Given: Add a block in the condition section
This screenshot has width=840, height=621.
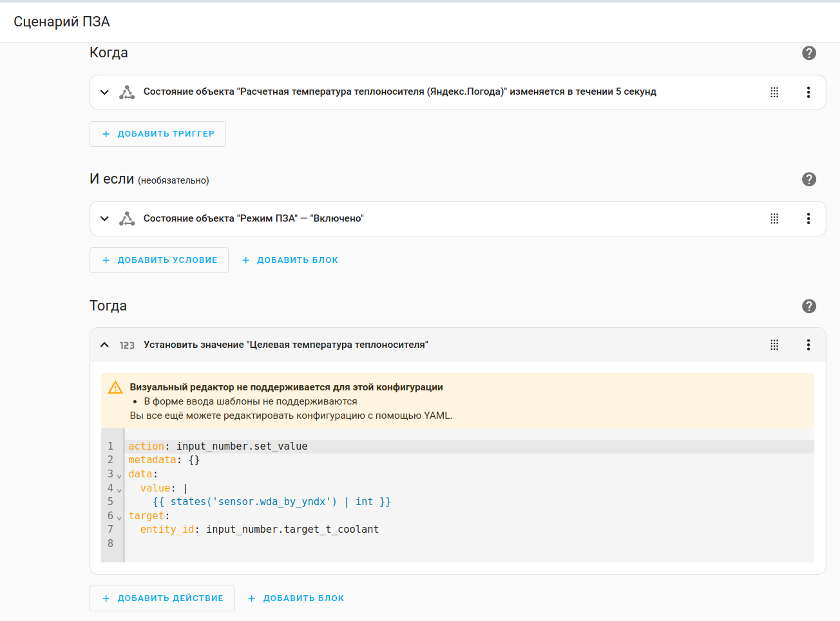Looking at the screenshot, I should [x=290, y=260].
